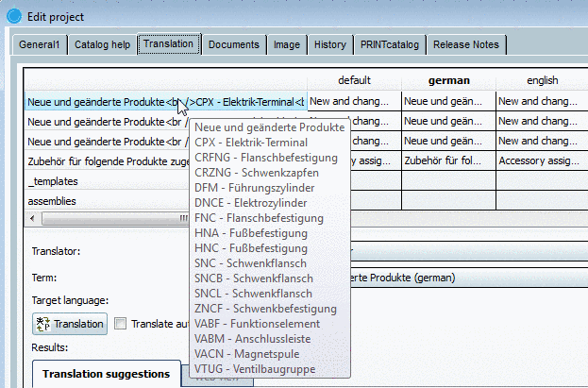588x388 pixels.
Task: Click the english column header
Action: [x=543, y=80]
